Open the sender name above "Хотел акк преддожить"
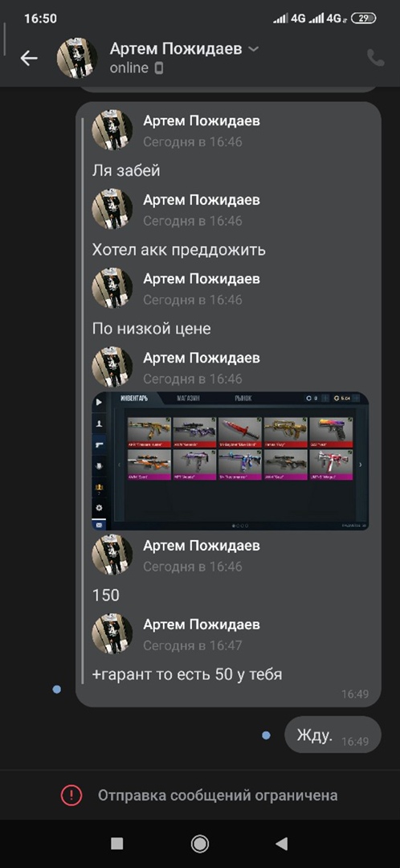400x868 pixels. [x=202, y=200]
